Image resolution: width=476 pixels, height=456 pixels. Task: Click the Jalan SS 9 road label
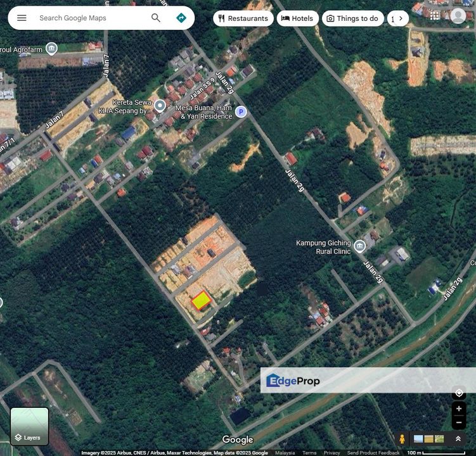pyautogui.click(x=202, y=88)
